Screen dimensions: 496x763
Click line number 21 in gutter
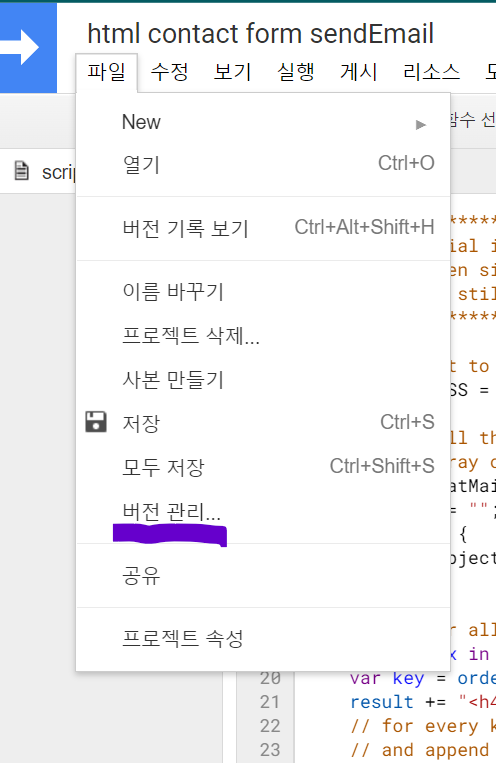pos(270,702)
